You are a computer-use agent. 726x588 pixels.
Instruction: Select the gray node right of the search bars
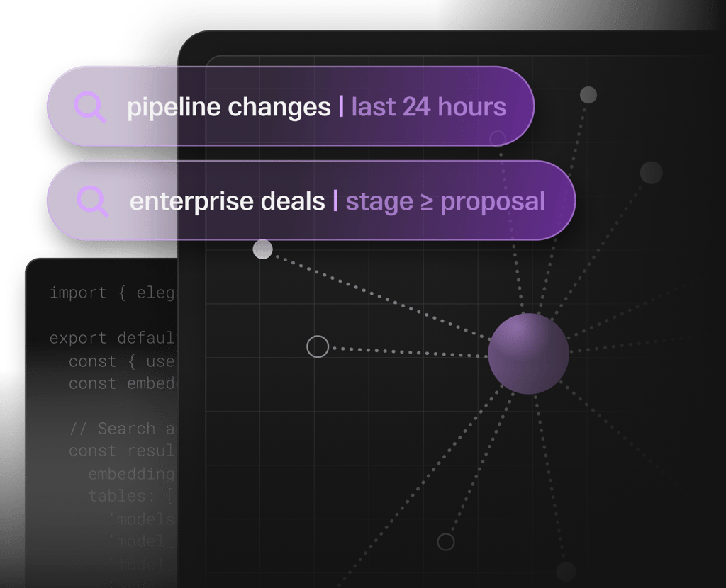(x=651, y=172)
